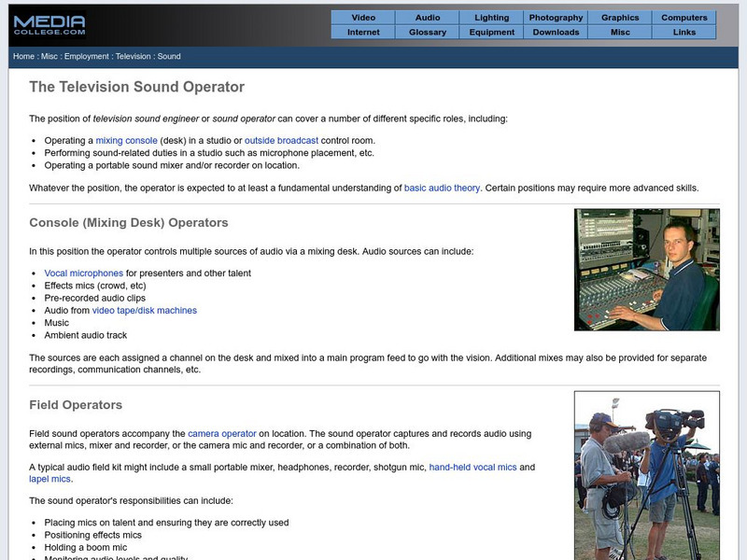747x560 pixels.
Task: Click 'Placing mics on talent' list item
Action: 166,523
